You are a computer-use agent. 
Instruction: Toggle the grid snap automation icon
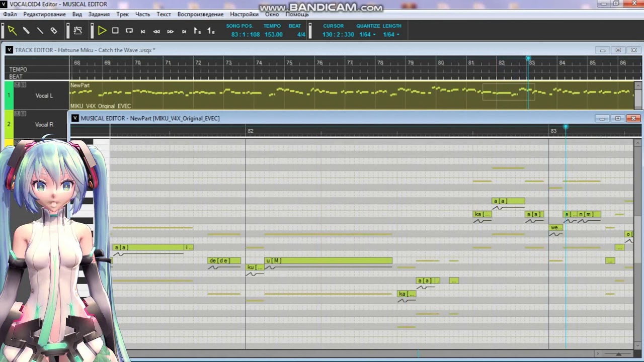tap(77, 31)
